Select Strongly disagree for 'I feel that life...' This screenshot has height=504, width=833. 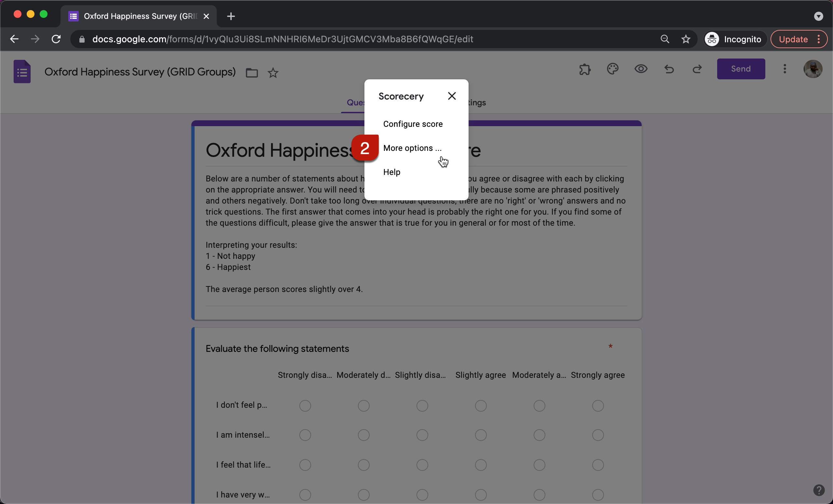point(305,465)
